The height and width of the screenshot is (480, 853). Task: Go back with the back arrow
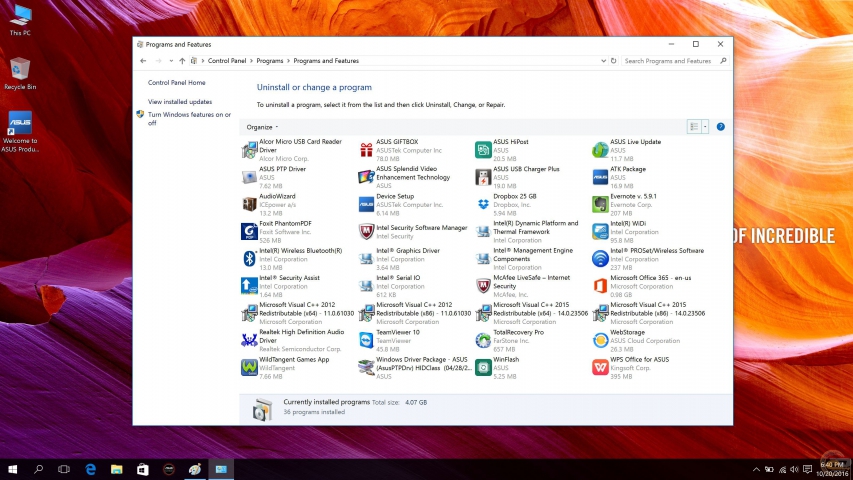pos(143,61)
